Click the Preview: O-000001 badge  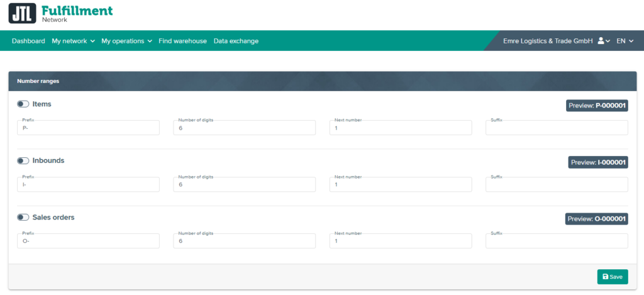[x=596, y=219]
